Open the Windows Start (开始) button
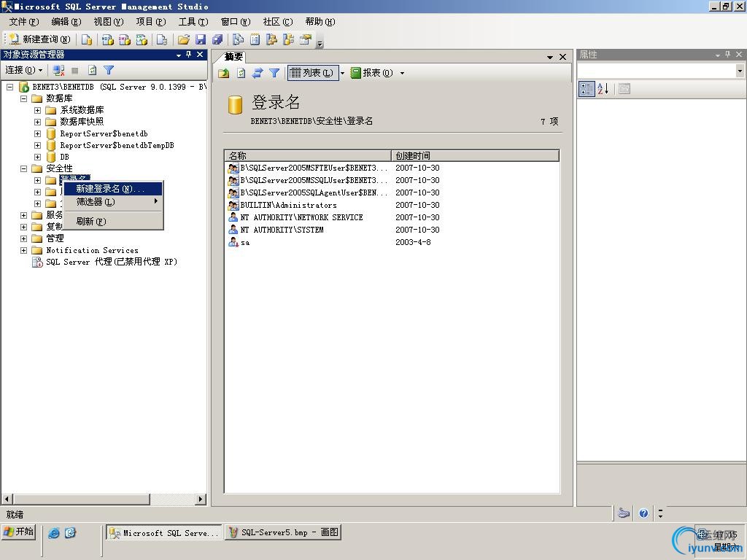This screenshot has height=560, width=747. (x=18, y=532)
